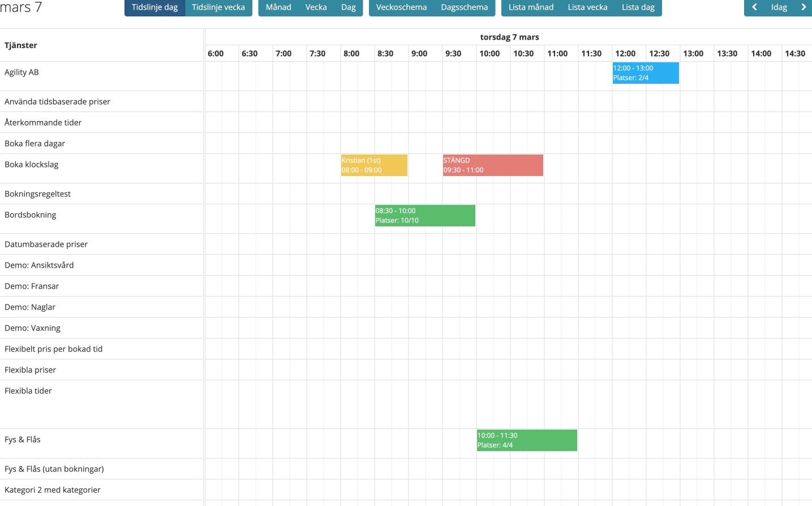Screen dimensions: 812x506
Task: Switch to Tidslinje vecka view
Action: click(x=218, y=7)
